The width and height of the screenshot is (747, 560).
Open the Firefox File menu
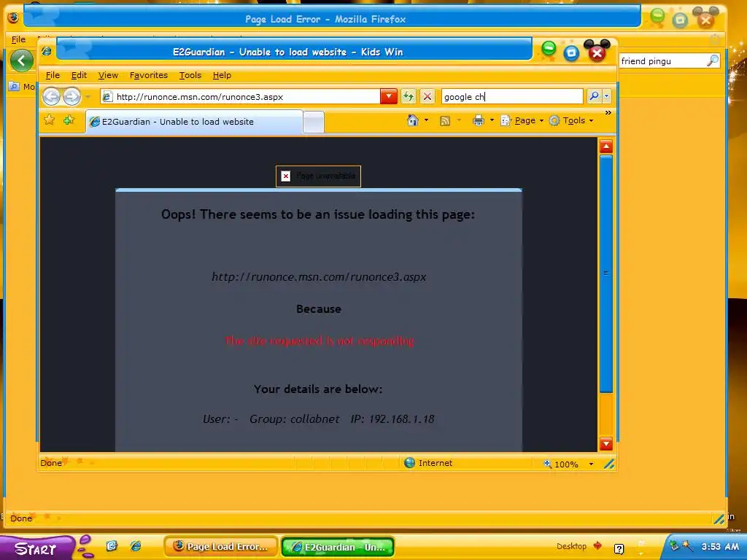pyautogui.click(x=18, y=39)
